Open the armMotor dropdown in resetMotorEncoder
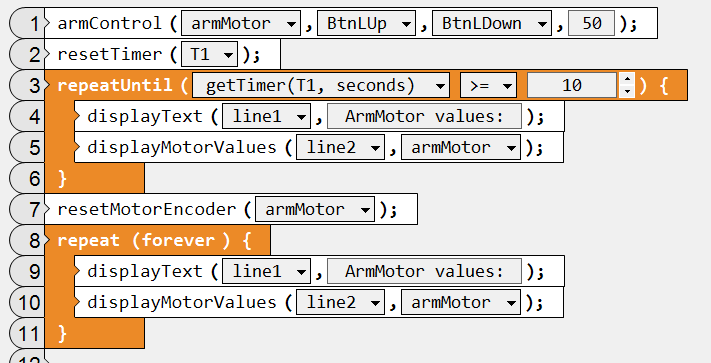This screenshot has height=363, width=711. click(315, 209)
